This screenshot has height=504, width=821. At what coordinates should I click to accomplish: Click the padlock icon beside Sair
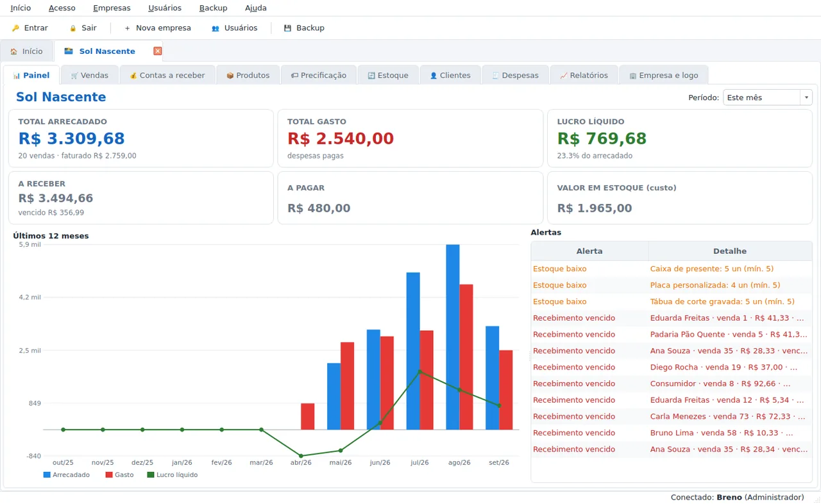[73, 28]
